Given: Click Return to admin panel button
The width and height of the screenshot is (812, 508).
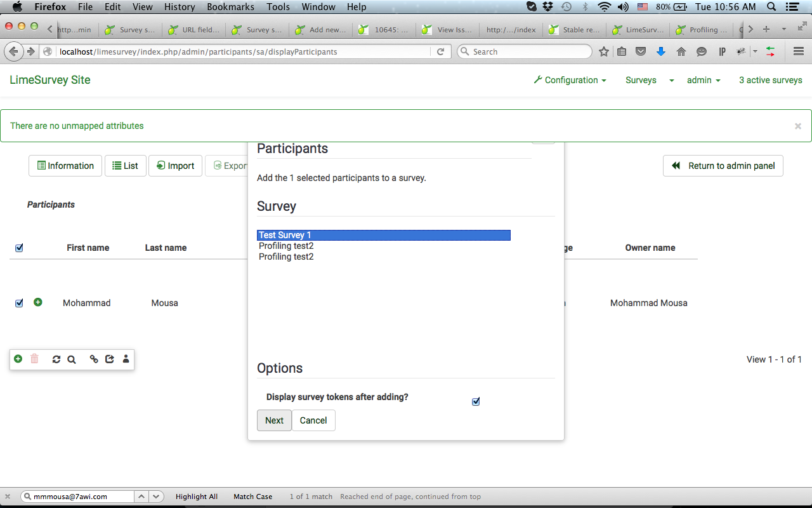Looking at the screenshot, I should (723, 166).
